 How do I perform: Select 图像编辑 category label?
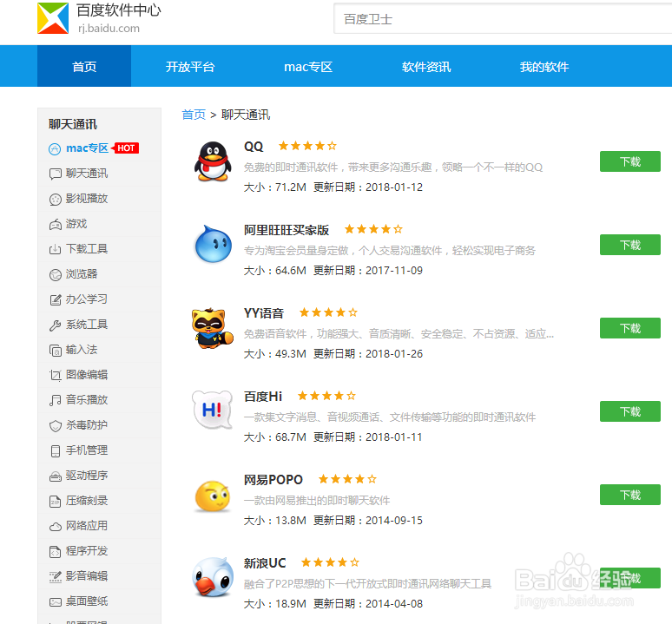[87, 375]
